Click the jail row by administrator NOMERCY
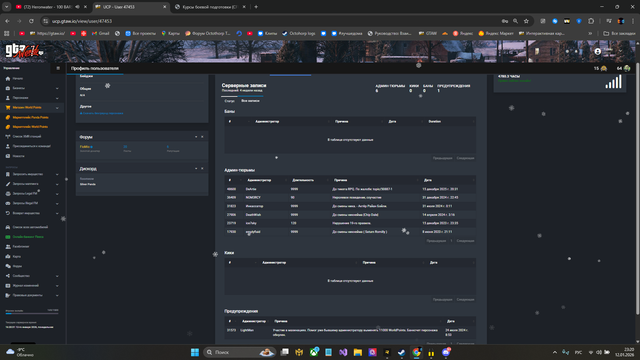 tap(350, 198)
